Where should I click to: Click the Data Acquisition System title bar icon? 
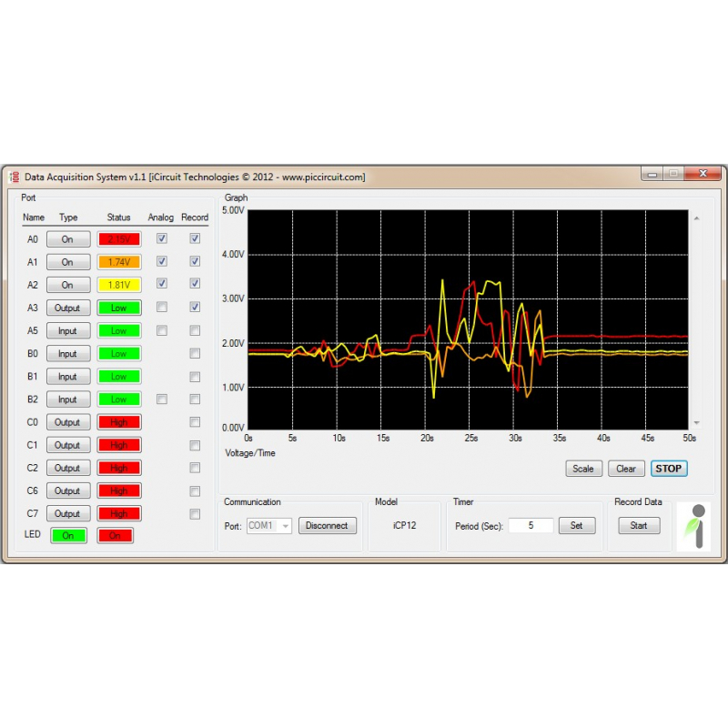point(15,177)
